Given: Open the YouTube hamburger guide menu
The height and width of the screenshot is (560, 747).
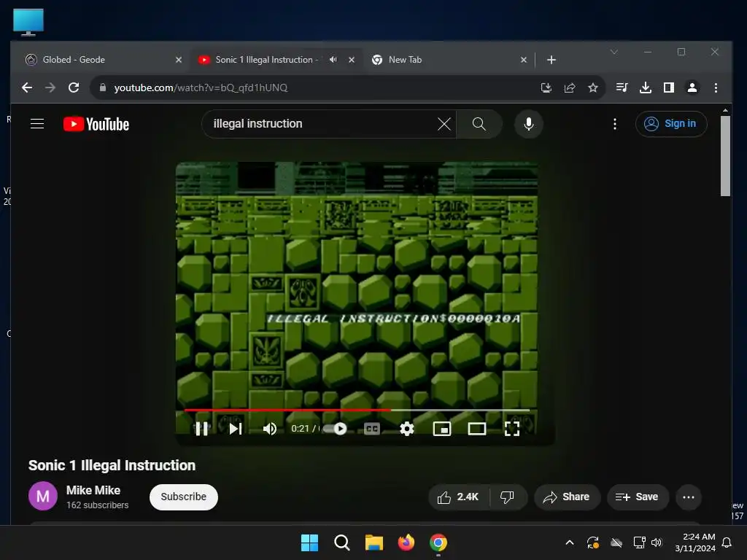Looking at the screenshot, I should pos(37,124).
